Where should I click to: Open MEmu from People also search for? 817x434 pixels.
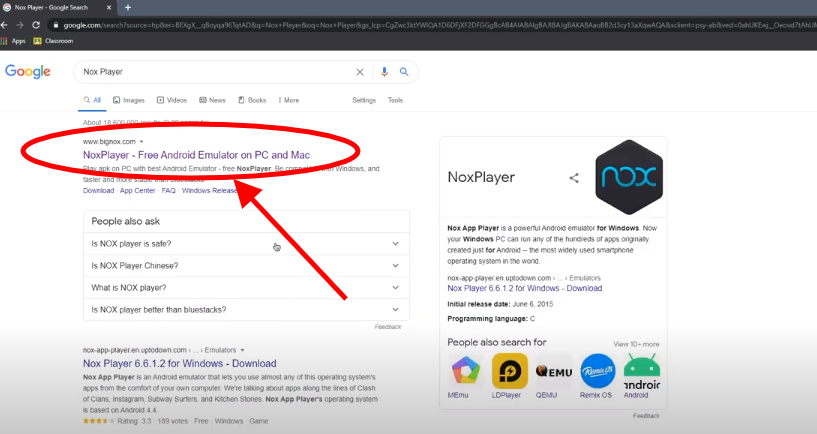tap(465, 376)
